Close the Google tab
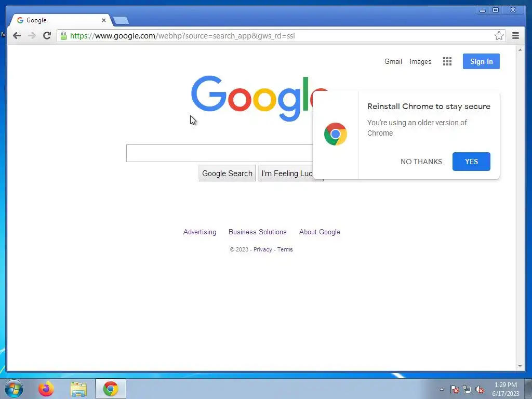Image resolution: width=532 pixels, height=399 pixels. 104,20
